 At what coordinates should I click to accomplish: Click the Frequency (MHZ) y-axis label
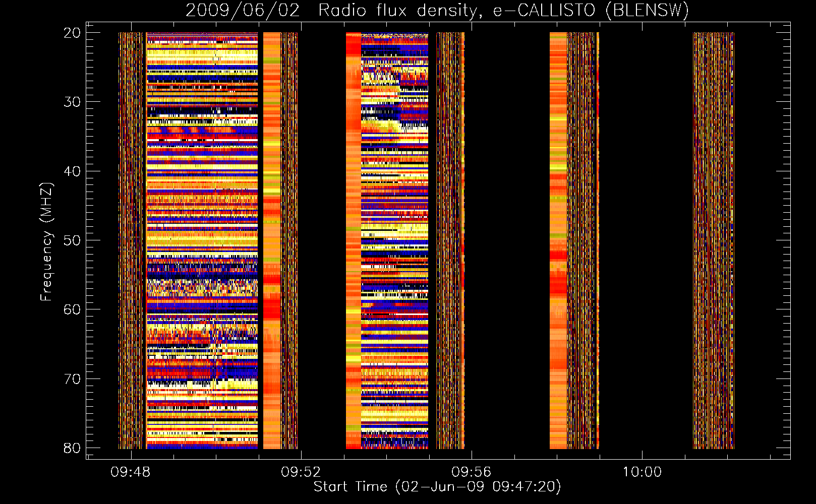click(x=46, y=242)
